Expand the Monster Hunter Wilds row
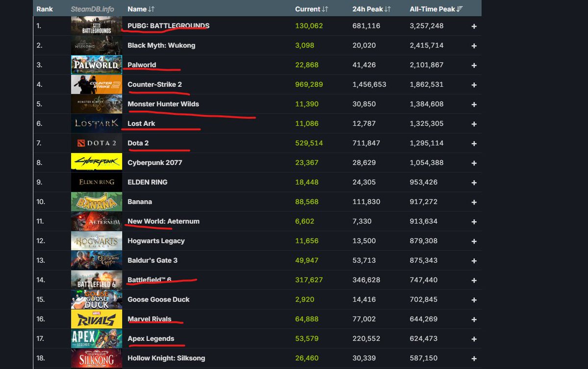 pos(474,104)
